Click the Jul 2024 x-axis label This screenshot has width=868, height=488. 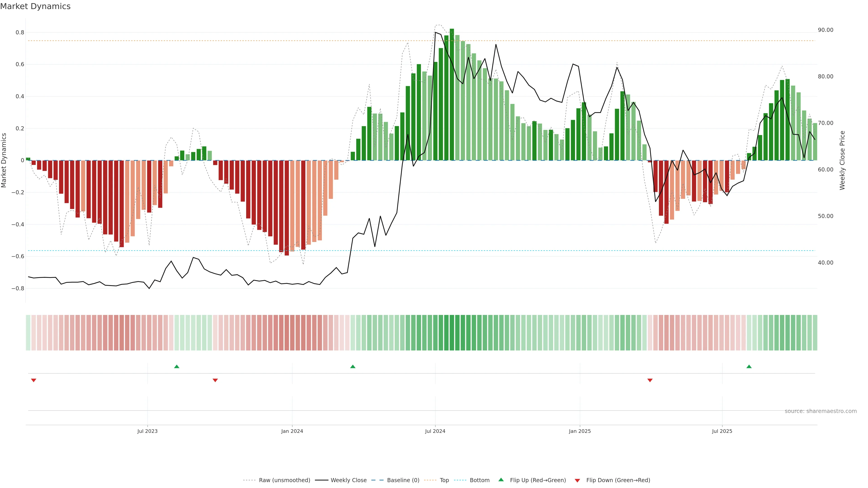coord(435,431)
